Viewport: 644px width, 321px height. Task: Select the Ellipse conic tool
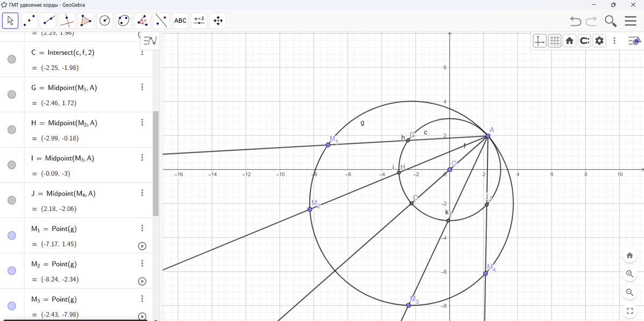[x=124, y=20]
